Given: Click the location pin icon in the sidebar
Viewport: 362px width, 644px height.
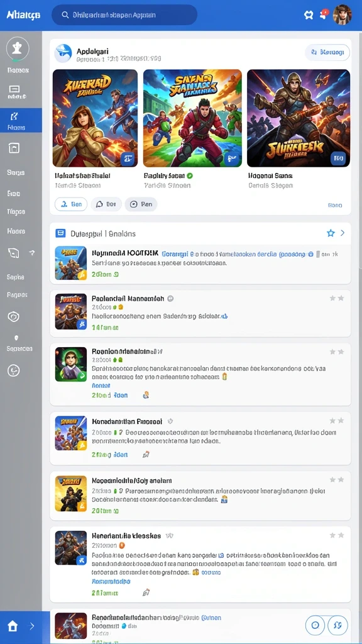Looking at the screenshot, I should (x=16, y=338).
